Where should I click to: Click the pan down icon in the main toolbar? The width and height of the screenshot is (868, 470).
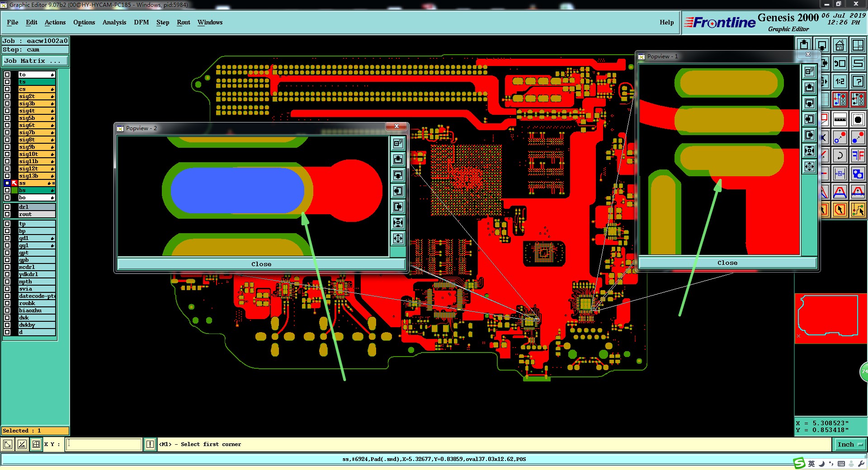(822, 45)
